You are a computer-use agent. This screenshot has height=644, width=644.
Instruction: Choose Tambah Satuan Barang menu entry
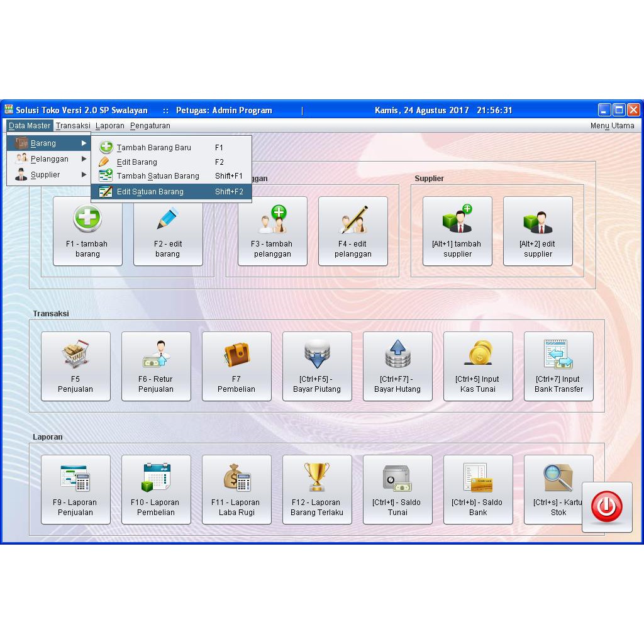[171, 176]
